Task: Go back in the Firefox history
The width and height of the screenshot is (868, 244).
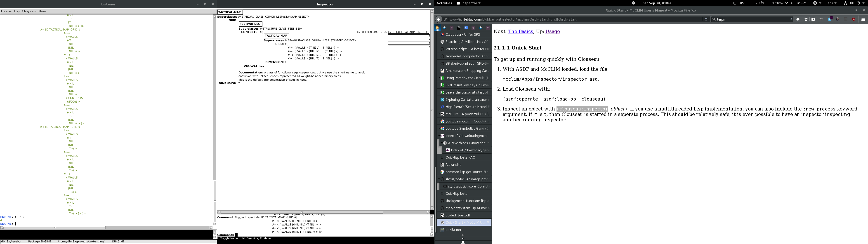Action: [439, 19]
